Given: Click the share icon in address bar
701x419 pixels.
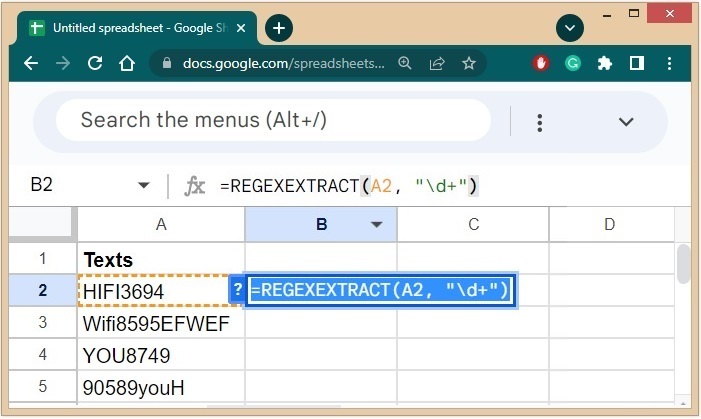Looking at the screenshot, I should pos(437,63).
